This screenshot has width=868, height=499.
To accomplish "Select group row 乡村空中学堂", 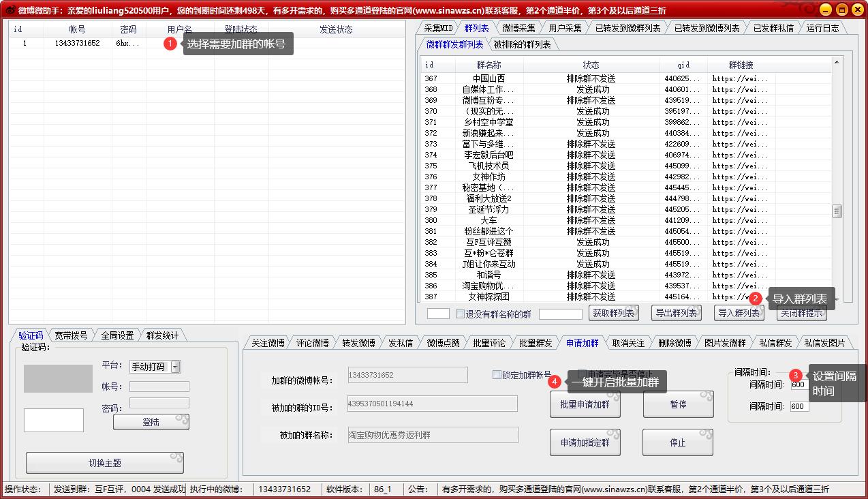I will pyautogui.click(x=627, y=122).
